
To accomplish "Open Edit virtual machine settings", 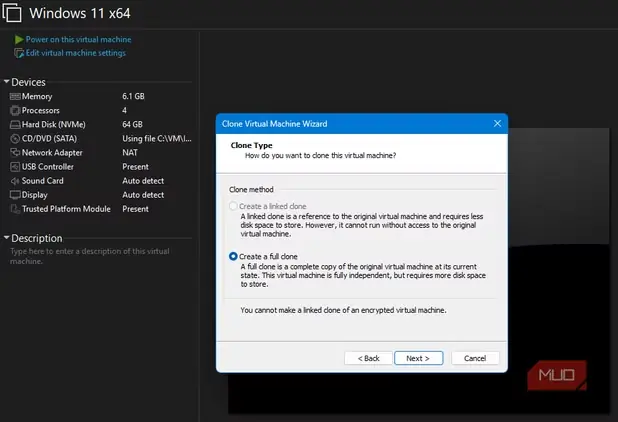I will click(x=76, y=53).
